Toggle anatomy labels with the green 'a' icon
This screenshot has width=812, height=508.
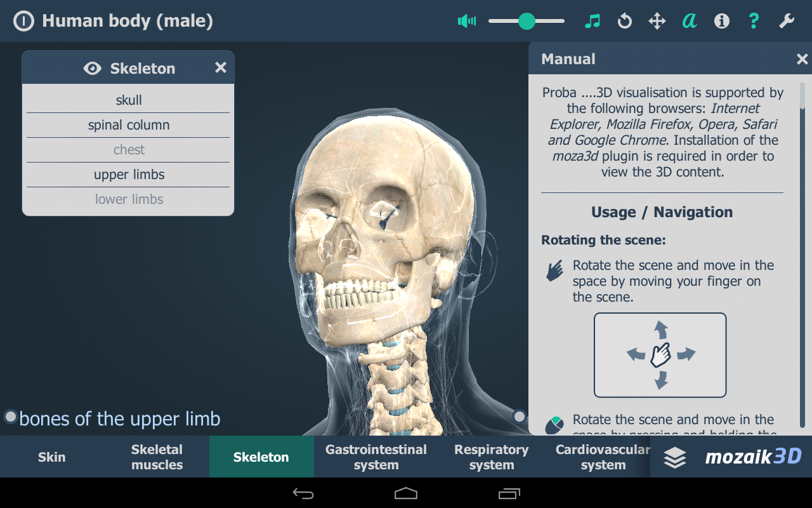point(689,20)
